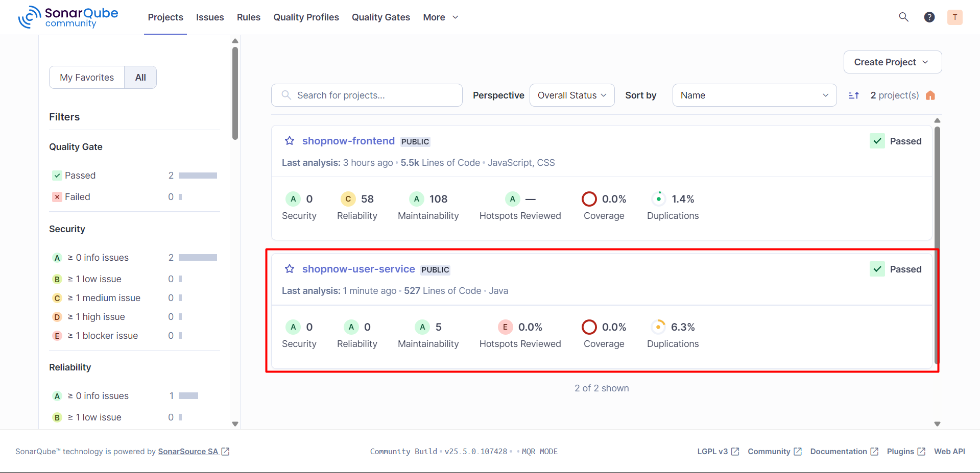The image size is (980, 473).
Task: Open the shopnow-user-service project link
Action: (x=358, y=269)
